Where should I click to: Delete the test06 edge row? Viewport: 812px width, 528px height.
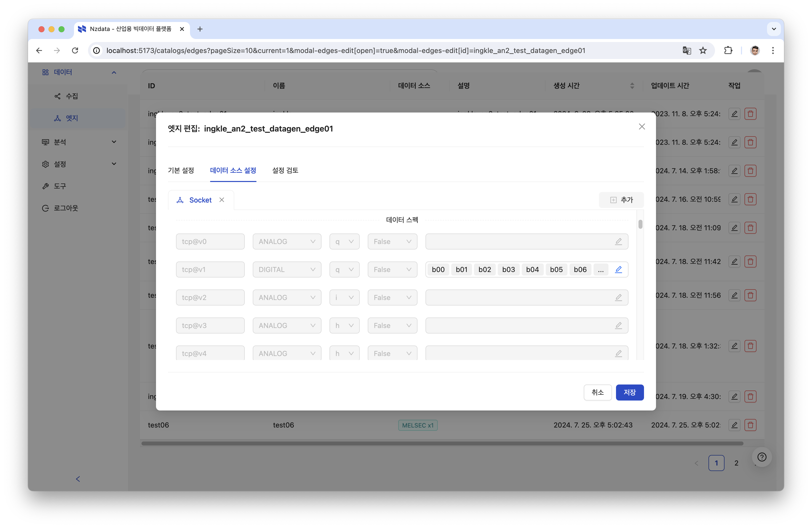(x=750, y=425)
